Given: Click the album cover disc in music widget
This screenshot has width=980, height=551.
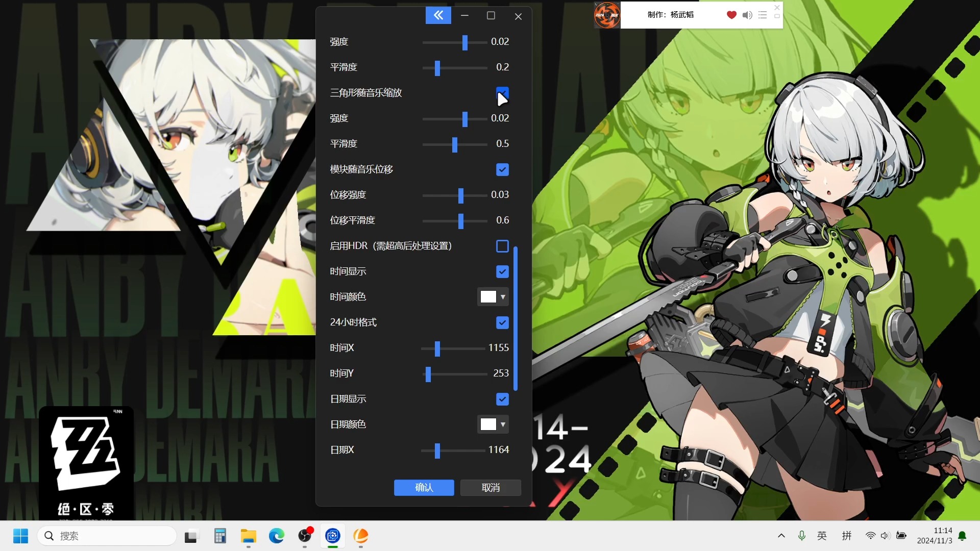Looking at the screenshot, I should (x=607, y=15).
